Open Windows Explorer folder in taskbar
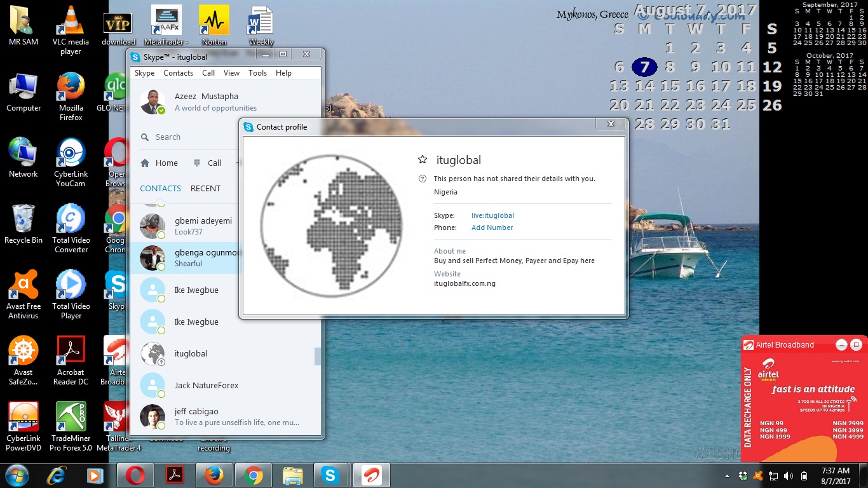868x488 pixels. coord(292,475)
